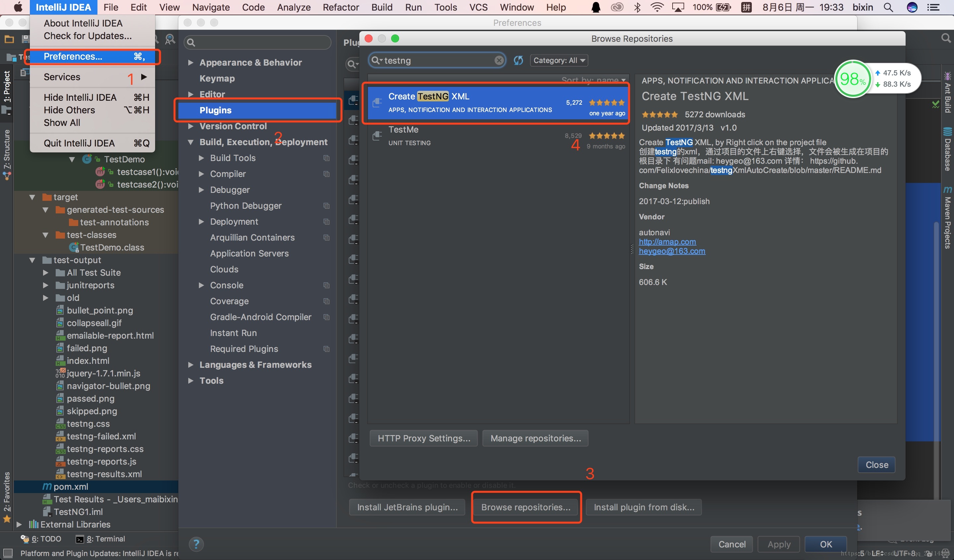The width and height of the screenshot is (954, 560).
Task: Expand Build Tools settings
Action: click(202, 158)
